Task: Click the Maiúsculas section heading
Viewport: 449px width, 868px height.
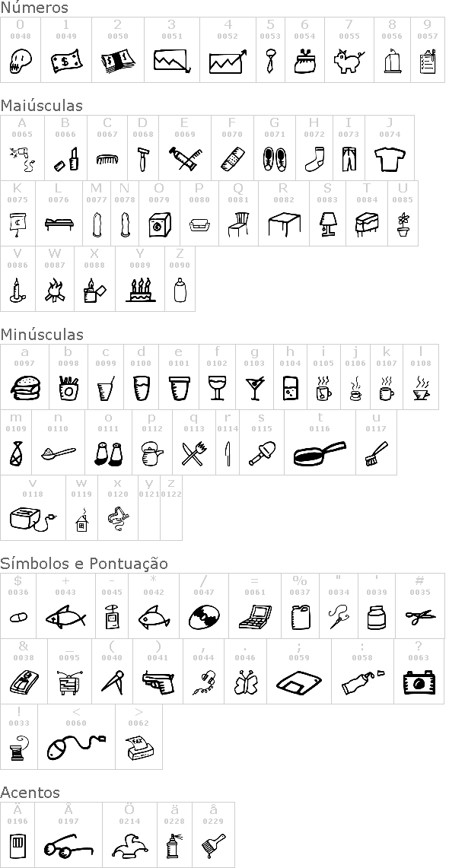Action: coord(42,105)
